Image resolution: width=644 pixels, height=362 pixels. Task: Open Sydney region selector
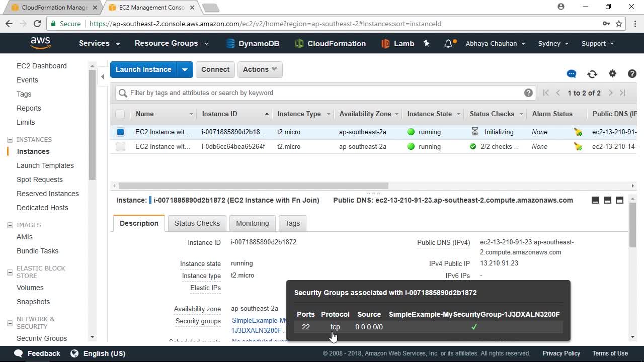click(553, 43)
